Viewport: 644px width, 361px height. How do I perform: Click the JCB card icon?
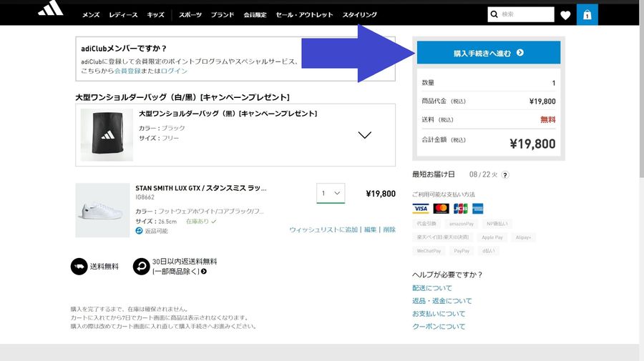click(460, 209)
